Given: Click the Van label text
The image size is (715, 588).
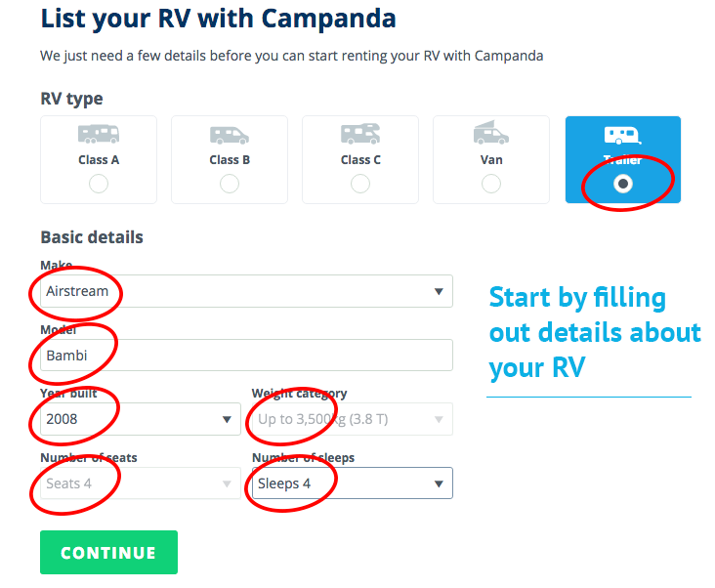Looking at the screenshot, I should pyautogui.click(x=491, y=160).
